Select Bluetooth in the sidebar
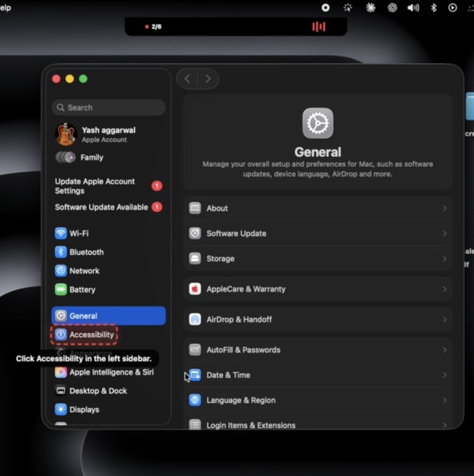Viewport: 474px width, 476px height. (x=108, y=252)
